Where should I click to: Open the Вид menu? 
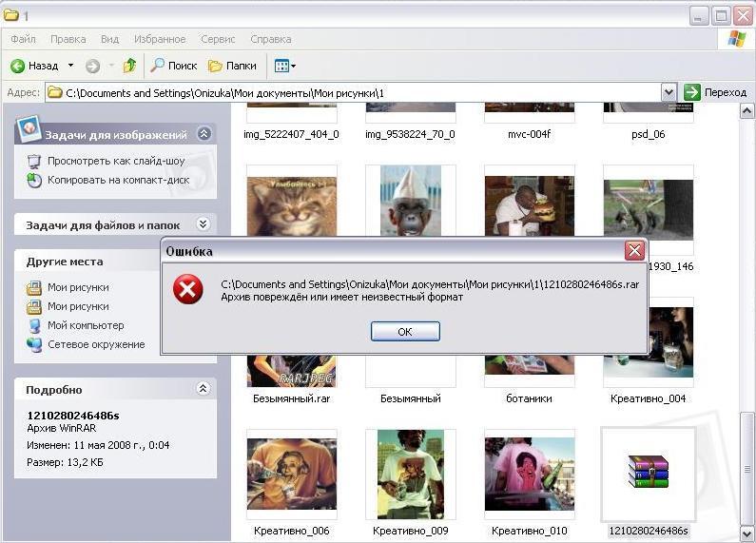(x=110, y=39)
